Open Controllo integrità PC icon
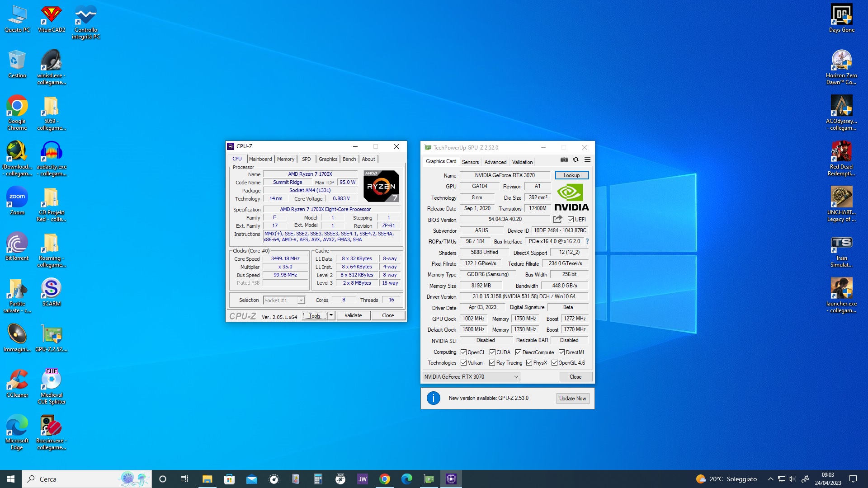 point(86,22)
